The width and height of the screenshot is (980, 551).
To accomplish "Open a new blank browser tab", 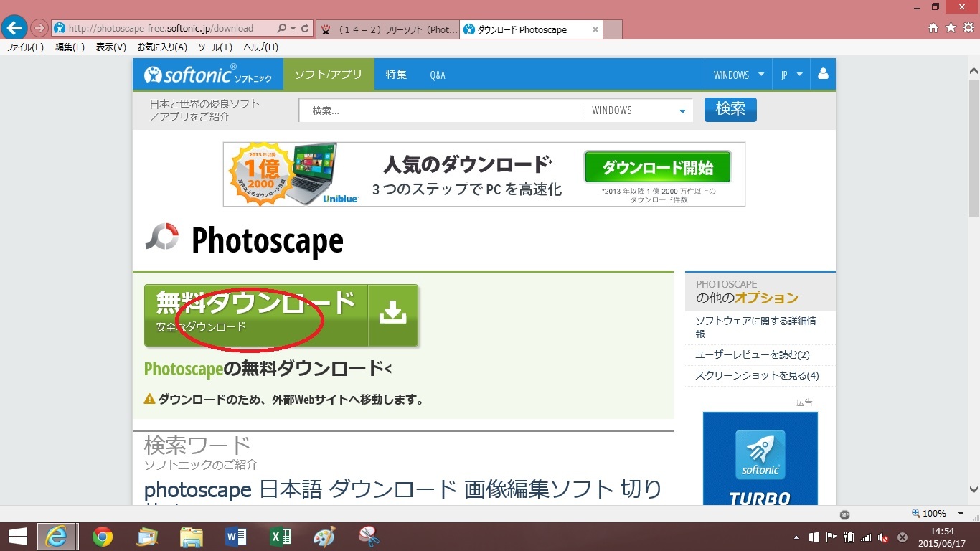I will coord(613,29).
